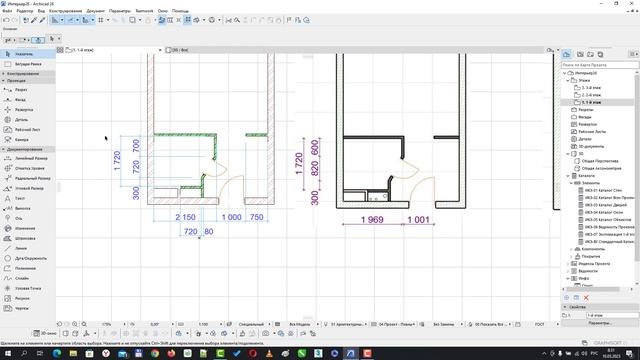640x360 pixels.
Task: Select the Change (Изменение) tool
Action: pyautogui.click(x=28, y=229)
